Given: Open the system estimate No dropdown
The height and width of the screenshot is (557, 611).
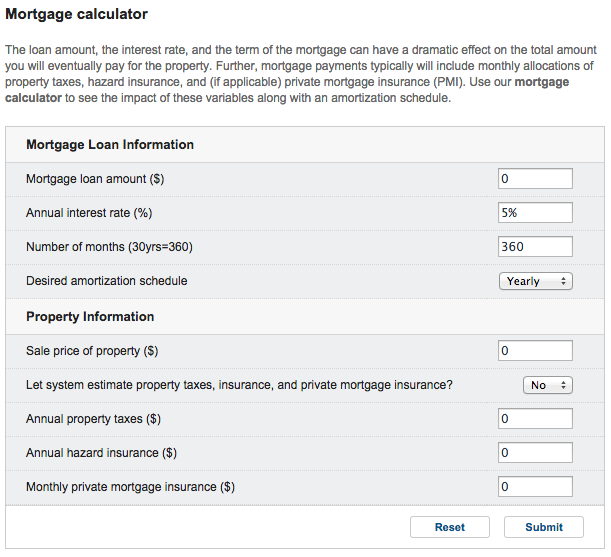Looking at the screenshot, I should [547, 385].
